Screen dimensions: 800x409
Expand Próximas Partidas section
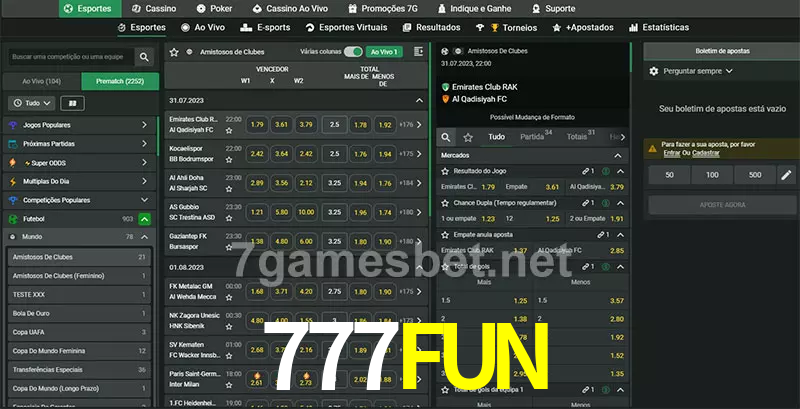point(144,144)
